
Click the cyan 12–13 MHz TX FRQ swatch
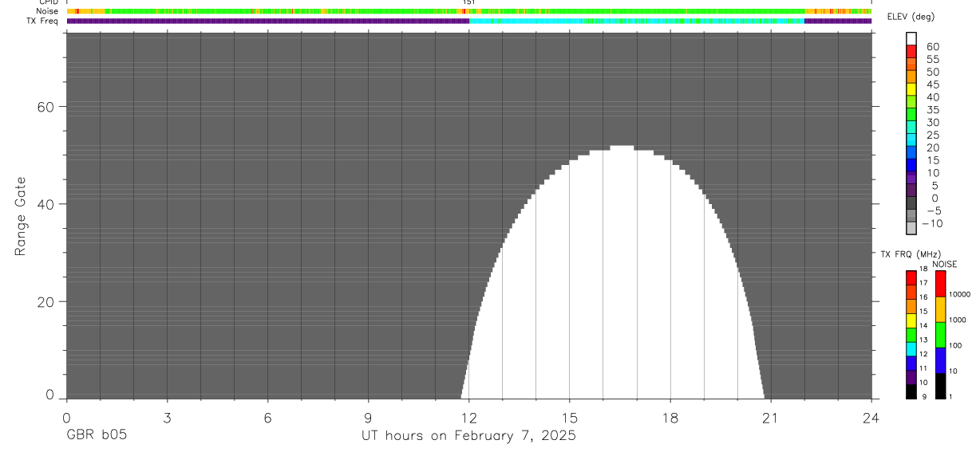point(911,349)
